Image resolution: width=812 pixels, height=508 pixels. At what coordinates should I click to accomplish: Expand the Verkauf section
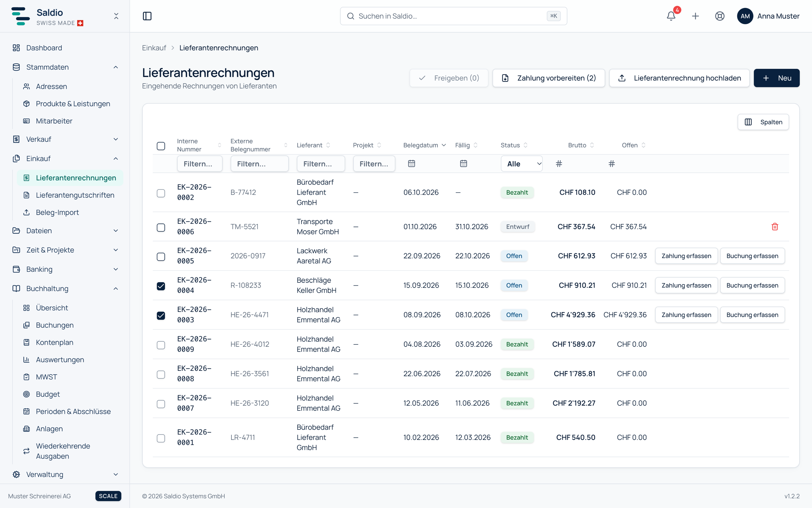[65, 139]
